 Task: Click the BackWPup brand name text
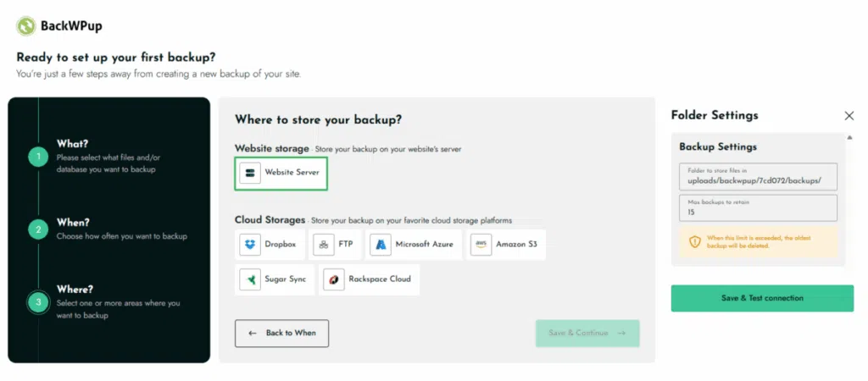coord(71,26)
